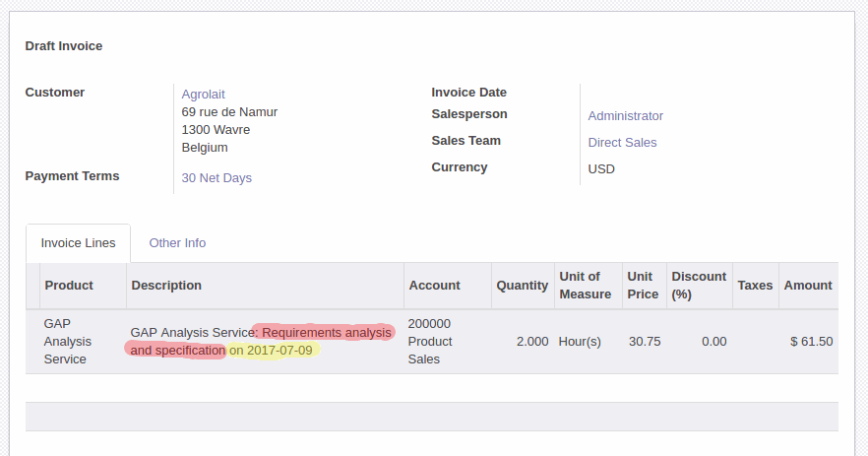Click the 200000 Product Sales account cell
The width and height of the screenshot is (868, 456).
click(448, 342)
